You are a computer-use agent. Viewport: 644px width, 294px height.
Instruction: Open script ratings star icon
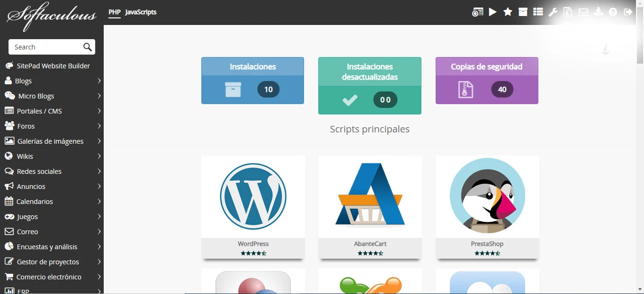[x=508, y=12]
